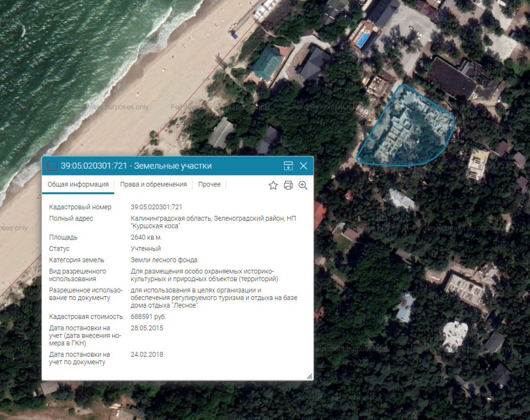
Task: Click the Площадь value 2640 кв.м.
Action: click(x=146, y=237)
